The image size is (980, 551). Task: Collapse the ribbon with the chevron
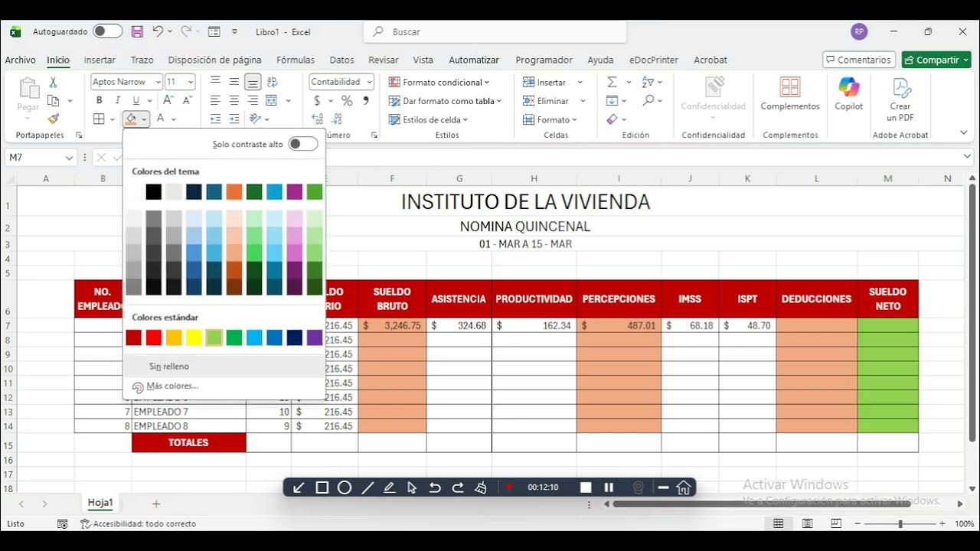tap(964, 133)
